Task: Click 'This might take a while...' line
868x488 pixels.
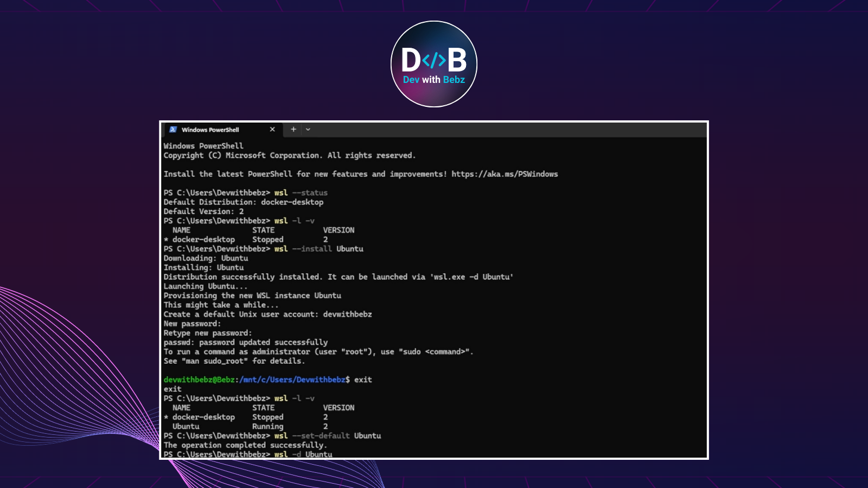Action: 221,305
